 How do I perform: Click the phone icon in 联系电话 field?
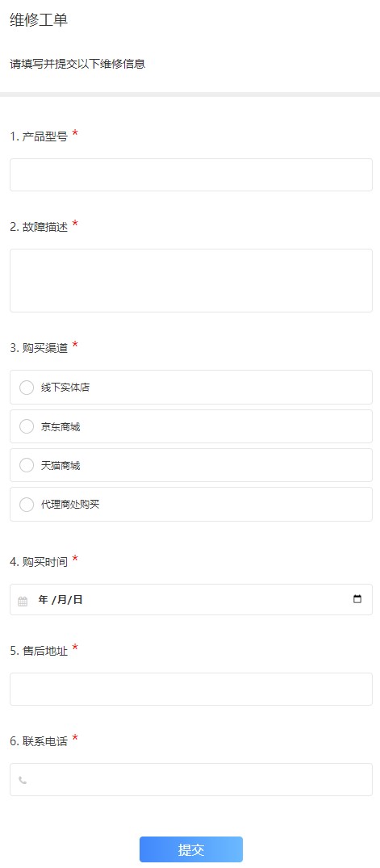23,780
